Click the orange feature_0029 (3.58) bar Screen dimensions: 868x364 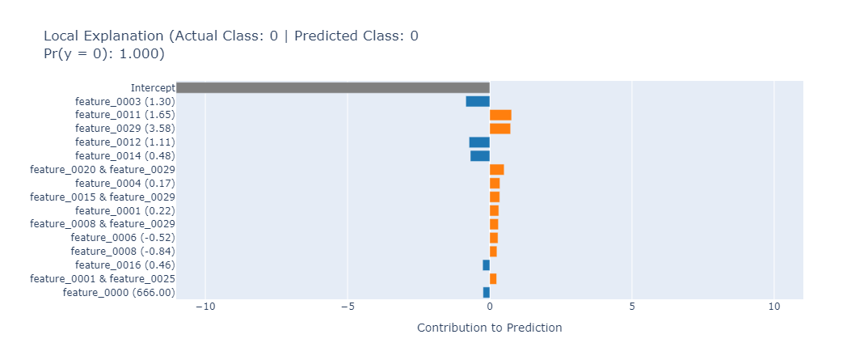click(x=499, y=129)
